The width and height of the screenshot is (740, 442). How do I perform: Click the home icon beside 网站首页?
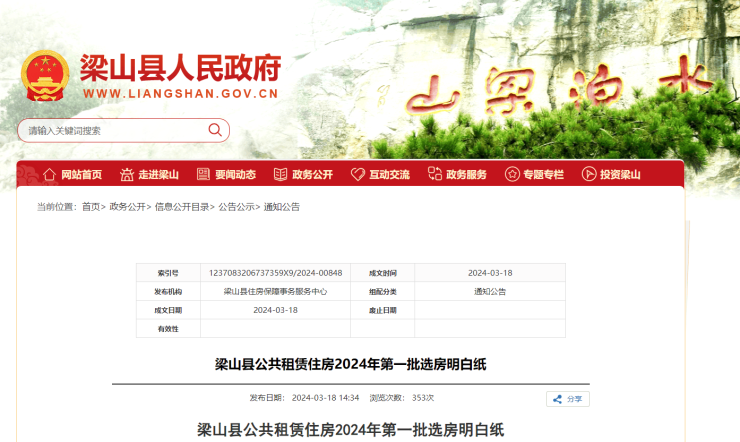pos(50,175)
